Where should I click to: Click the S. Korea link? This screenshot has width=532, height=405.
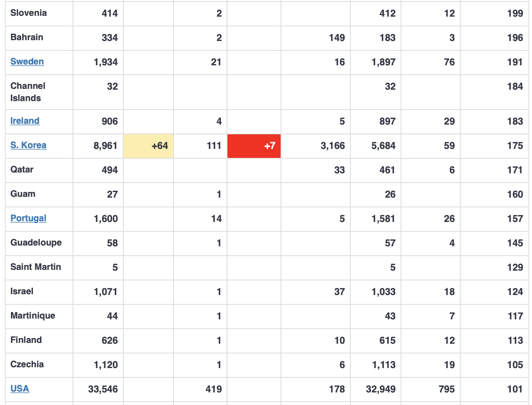click(x=28, y=145)
